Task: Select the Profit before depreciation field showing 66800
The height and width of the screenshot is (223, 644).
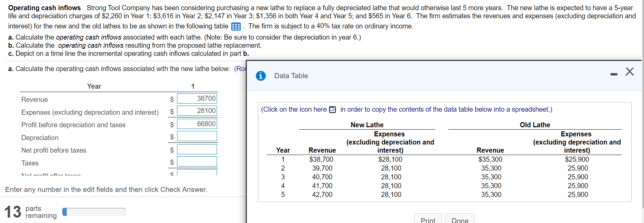Action: coord(197,124)
